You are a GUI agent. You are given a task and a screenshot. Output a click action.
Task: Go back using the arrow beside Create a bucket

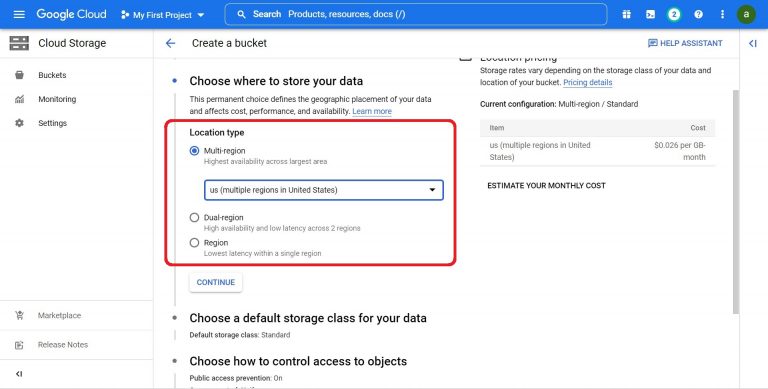170,43
